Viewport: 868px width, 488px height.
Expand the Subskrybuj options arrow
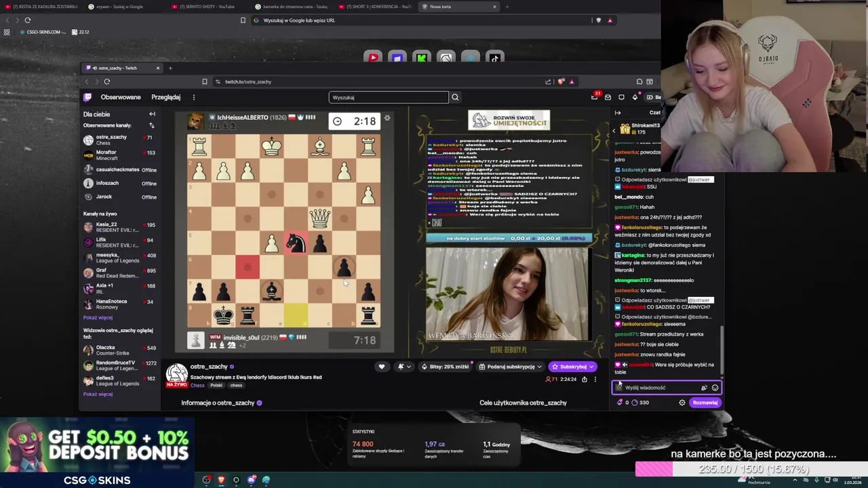(x=591, y=367)
